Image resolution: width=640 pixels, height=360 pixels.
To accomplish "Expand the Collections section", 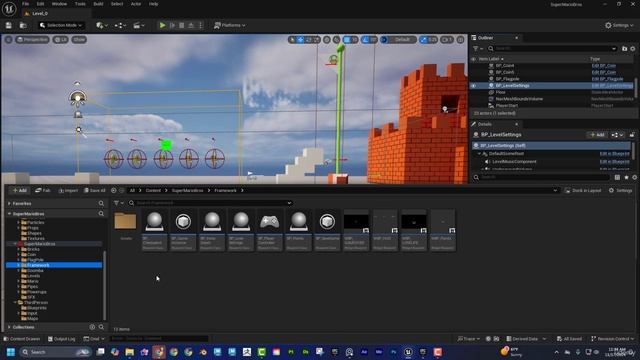I will [9, 327].
